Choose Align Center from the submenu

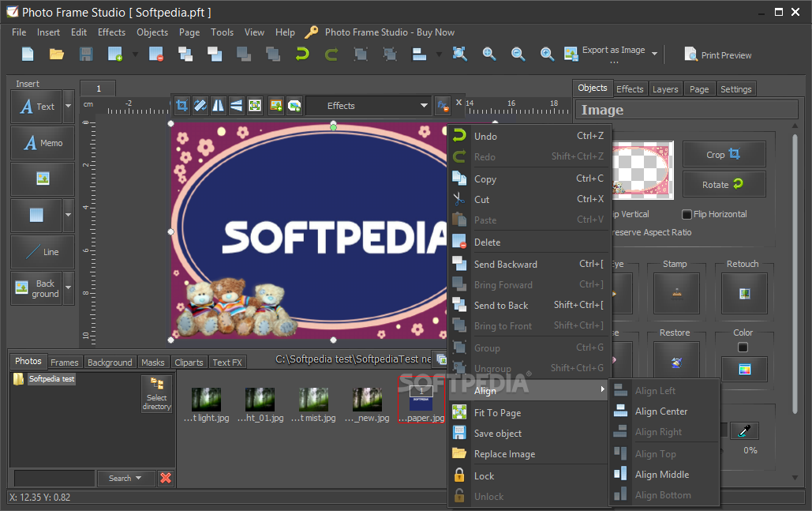665,411
